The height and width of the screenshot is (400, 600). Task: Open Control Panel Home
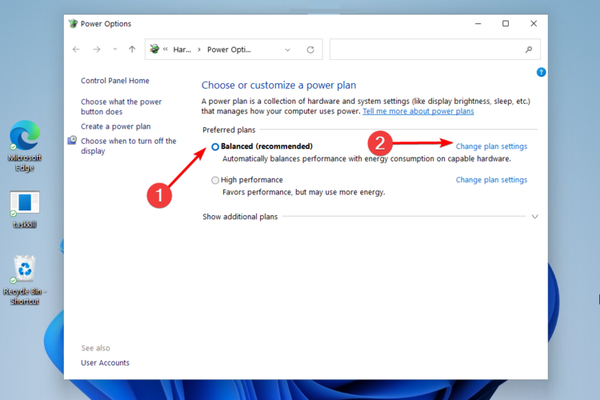(x=115, y=80)
